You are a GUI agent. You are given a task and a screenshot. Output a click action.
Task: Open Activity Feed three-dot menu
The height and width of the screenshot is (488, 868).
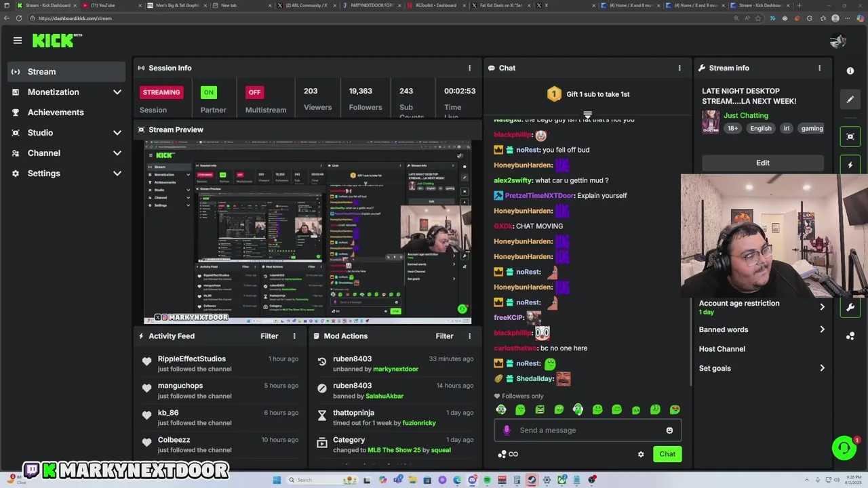294,336
